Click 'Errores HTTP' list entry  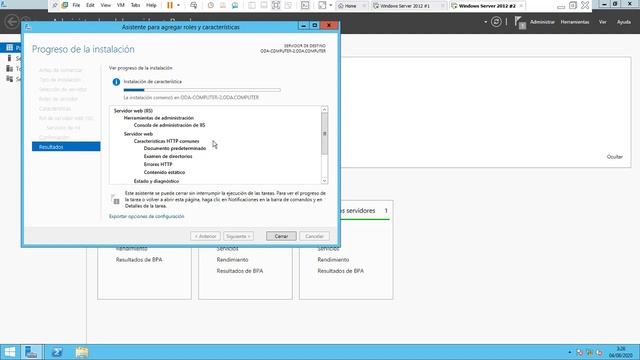(x=158, y=164)
